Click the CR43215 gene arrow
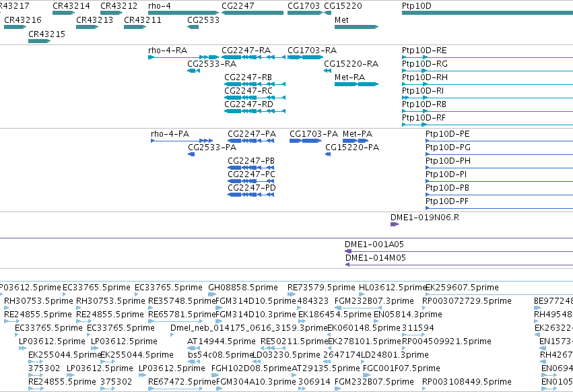 (40, 41)
